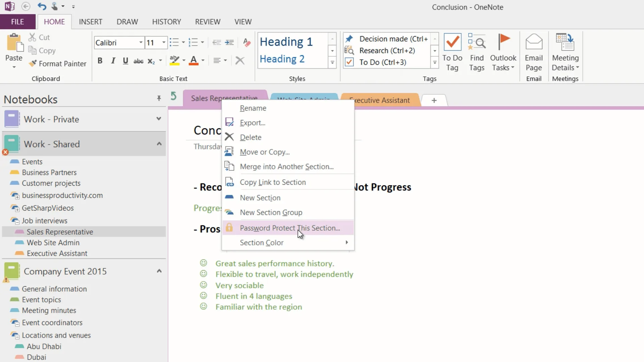Screen dimensions: 644x362
Task: Select Delete in the context menu
Action: point(288,137)
